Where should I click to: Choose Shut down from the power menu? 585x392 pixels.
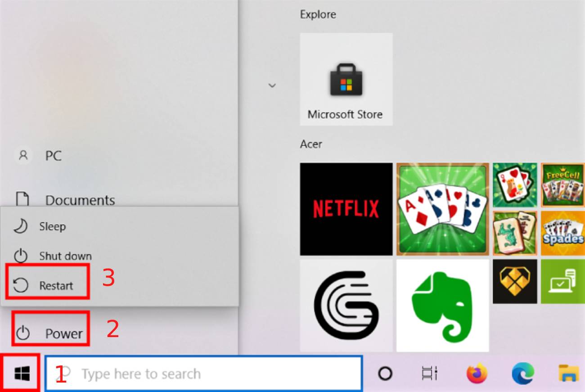[x=119, y=256]
